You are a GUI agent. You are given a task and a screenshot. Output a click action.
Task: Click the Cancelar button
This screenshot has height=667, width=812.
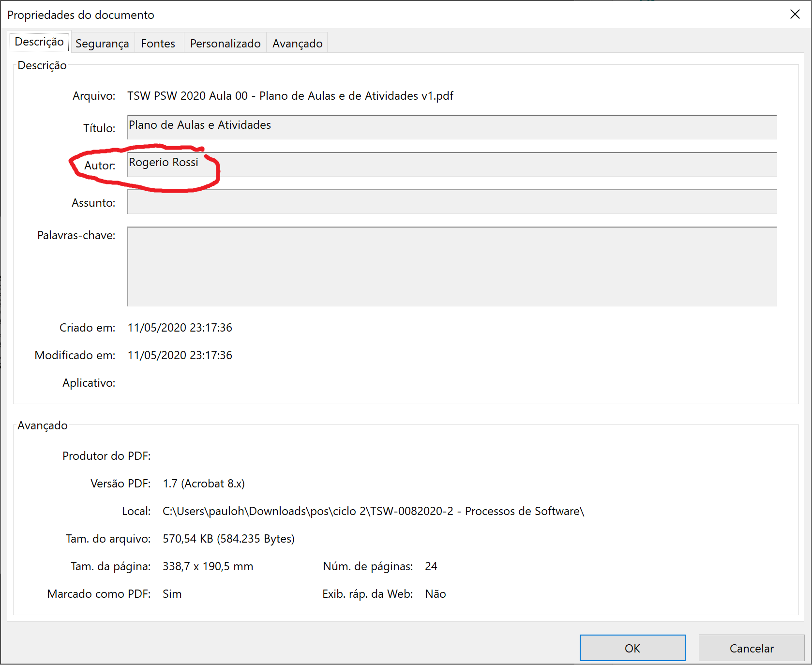pos(752,648)
